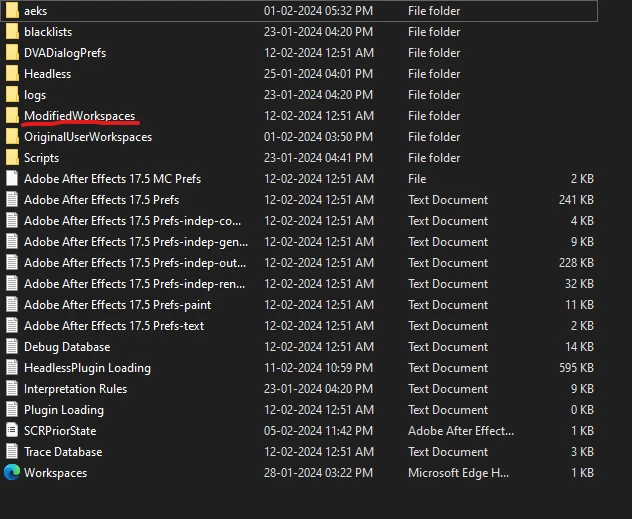632x519 pixels.
Task: Click the Trace Database file icon
Action: 12,451
